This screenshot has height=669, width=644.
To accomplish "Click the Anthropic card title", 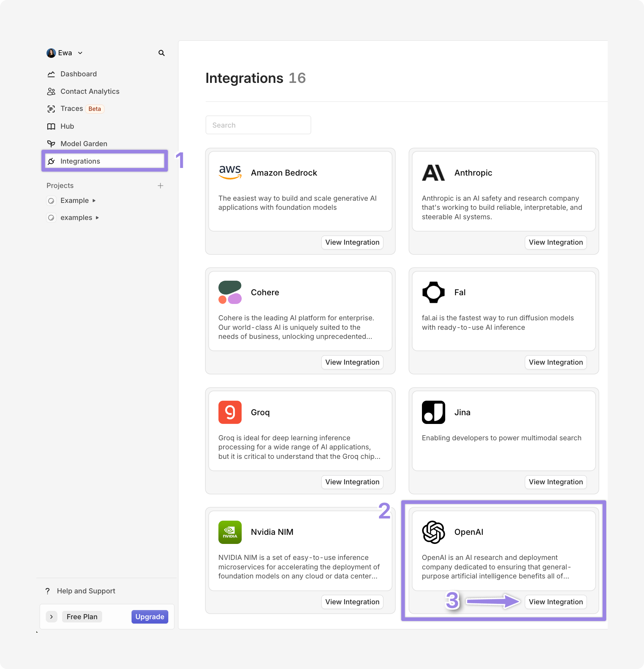I will tap(473, 173).
